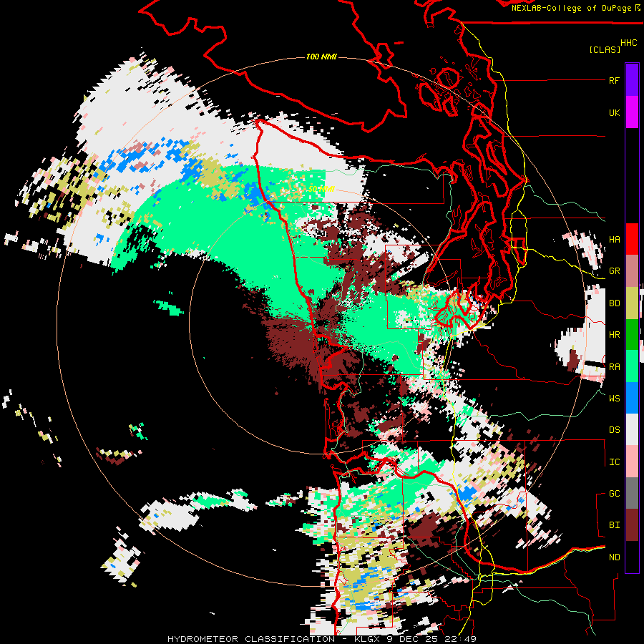Click the UK magenta legend swatch

632,112
